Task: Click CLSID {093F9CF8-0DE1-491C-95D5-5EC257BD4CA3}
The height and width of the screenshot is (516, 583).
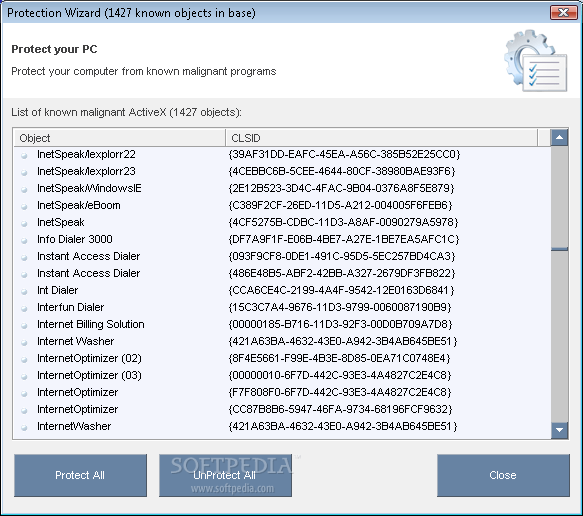Action: [342, 257]
